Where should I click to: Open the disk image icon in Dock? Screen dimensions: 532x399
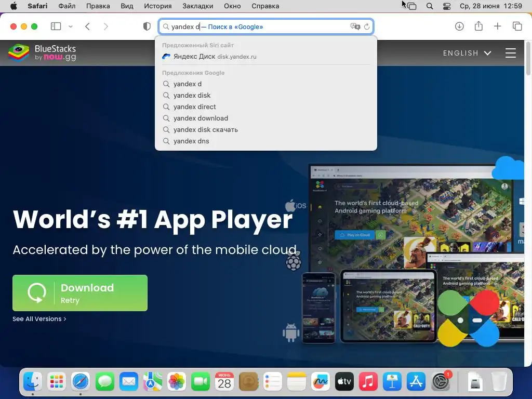475,382
